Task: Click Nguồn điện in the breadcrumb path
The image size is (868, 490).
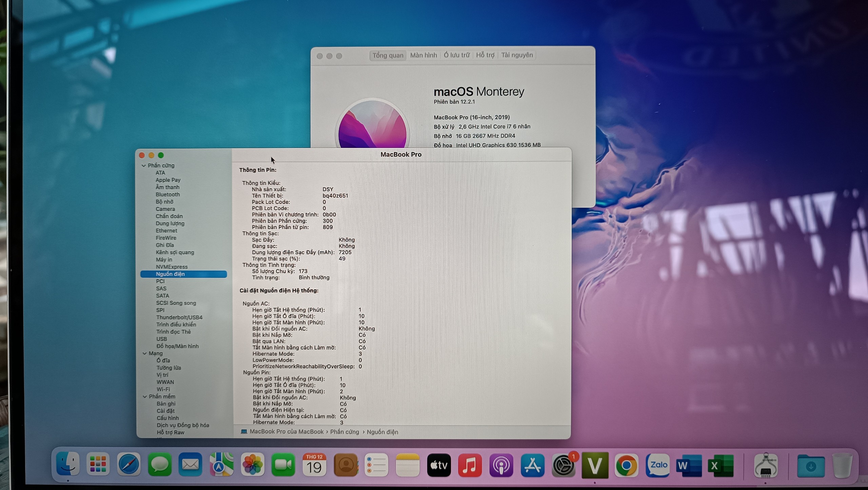Action: click(382, 432)
